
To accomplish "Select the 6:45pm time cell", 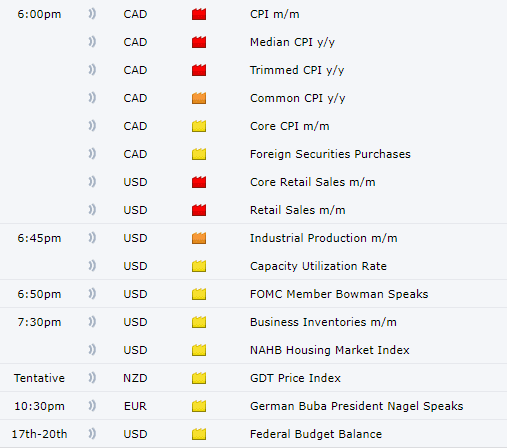I will coord(39,238).
